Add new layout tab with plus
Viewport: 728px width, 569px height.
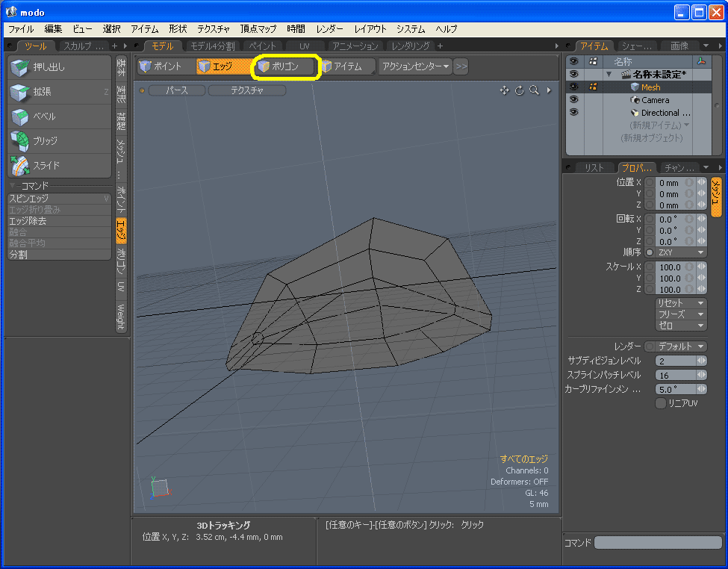coord(440,46)
